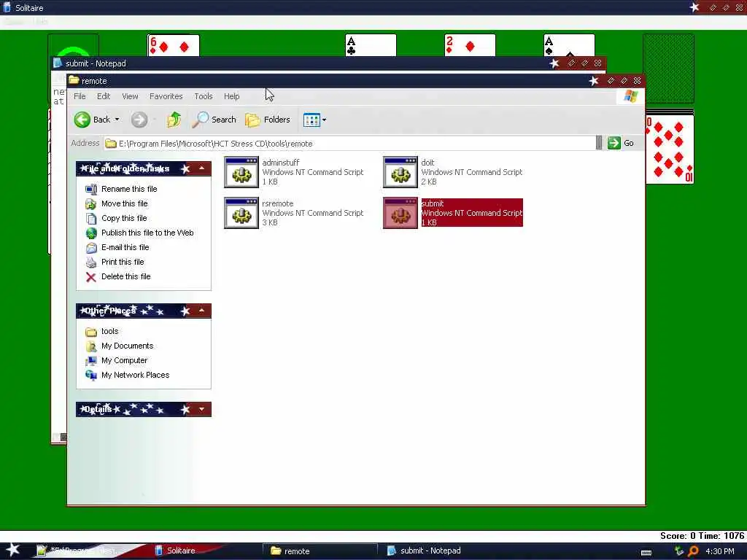Click the folder icon in remote title bar

coord(74,80)
